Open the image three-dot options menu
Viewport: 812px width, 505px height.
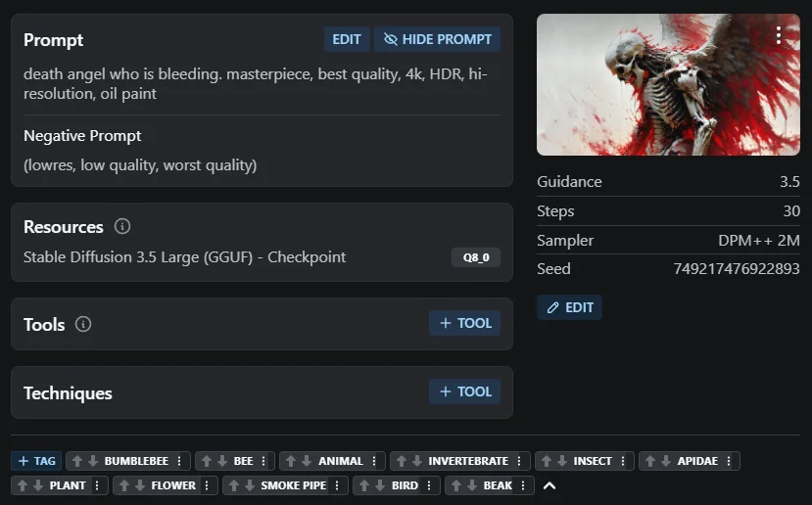coord(779,35)
